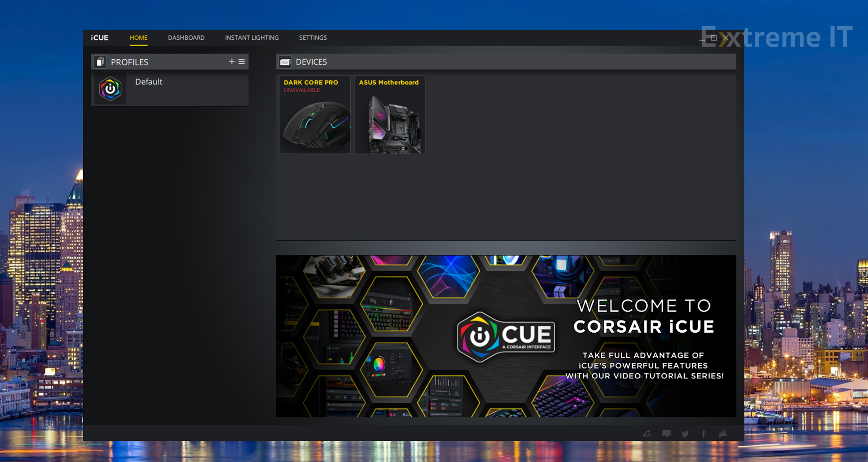Open INSTANT LIGHTING tab
This screenshot has height=462, width=868.
[x=252, y=38]
